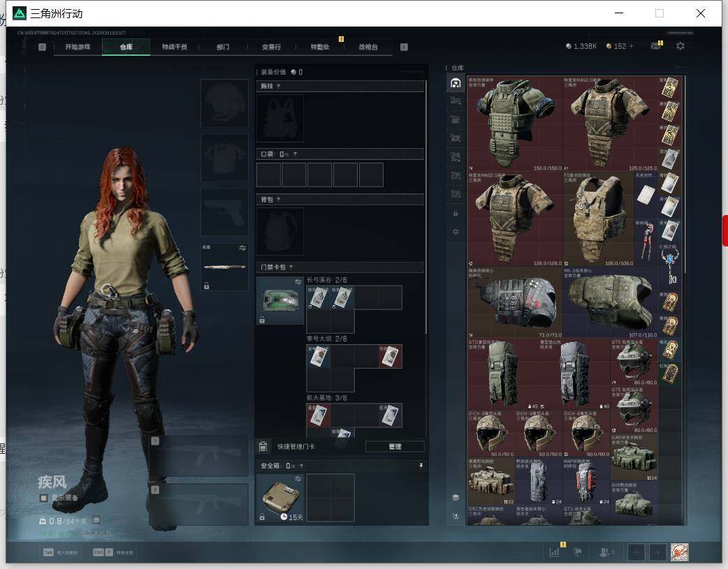728x569 pixels.
Task: Click the 1,338K currency balance
Action: (x=581, y=46)
